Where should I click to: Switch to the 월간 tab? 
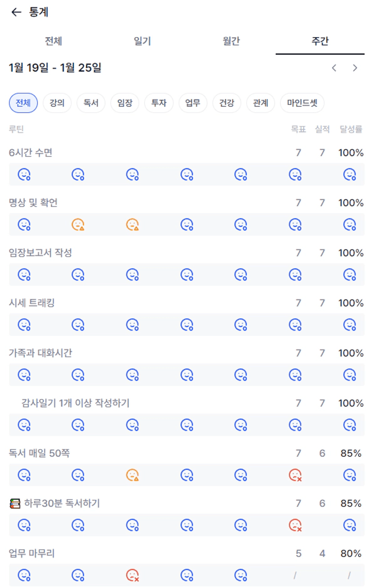point(231,42)
